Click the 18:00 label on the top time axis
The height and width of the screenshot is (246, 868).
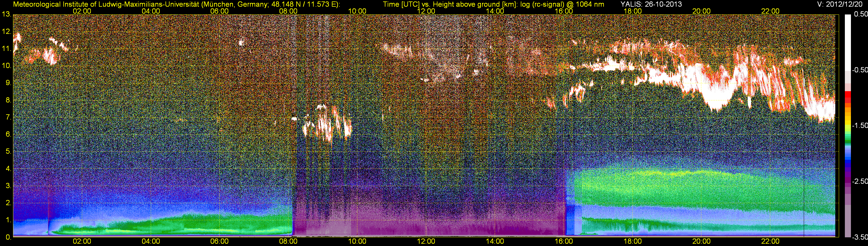point(632,11)
